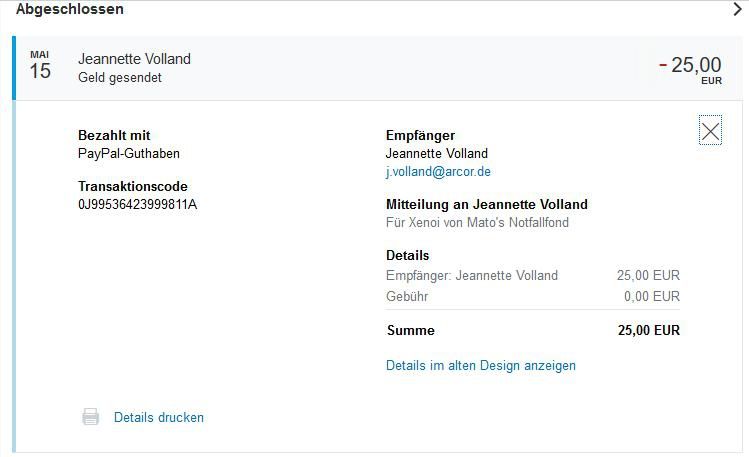Viewport: 749px width, 457px height.
Task: Click the Empfänger name Jeannette Volland
Action: coord(437,153)
